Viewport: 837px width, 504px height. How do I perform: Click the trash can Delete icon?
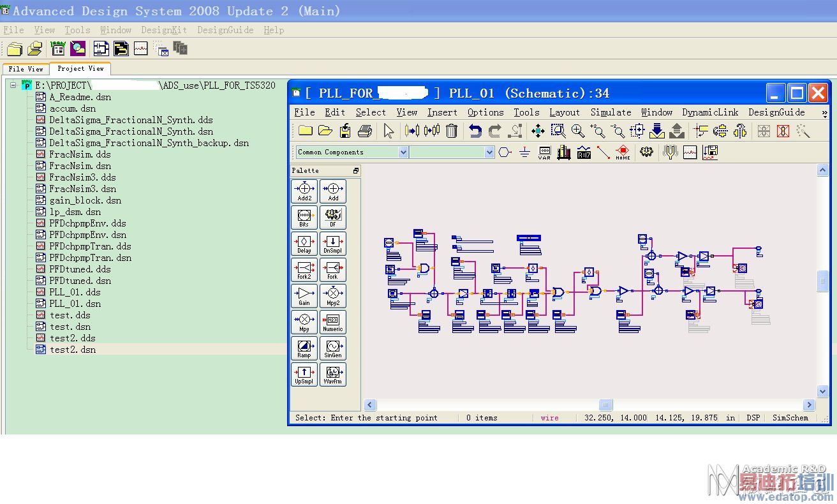(x=452, y=131)
